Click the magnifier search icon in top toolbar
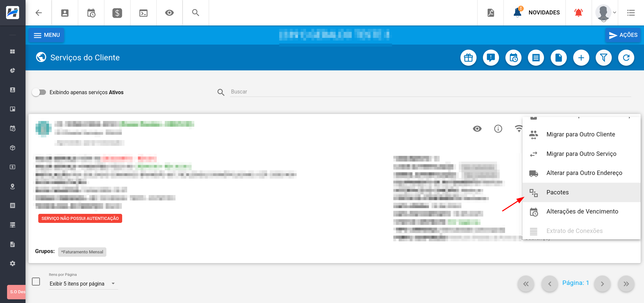Viewport: 644px width, 303px height. tap(196, 13)
